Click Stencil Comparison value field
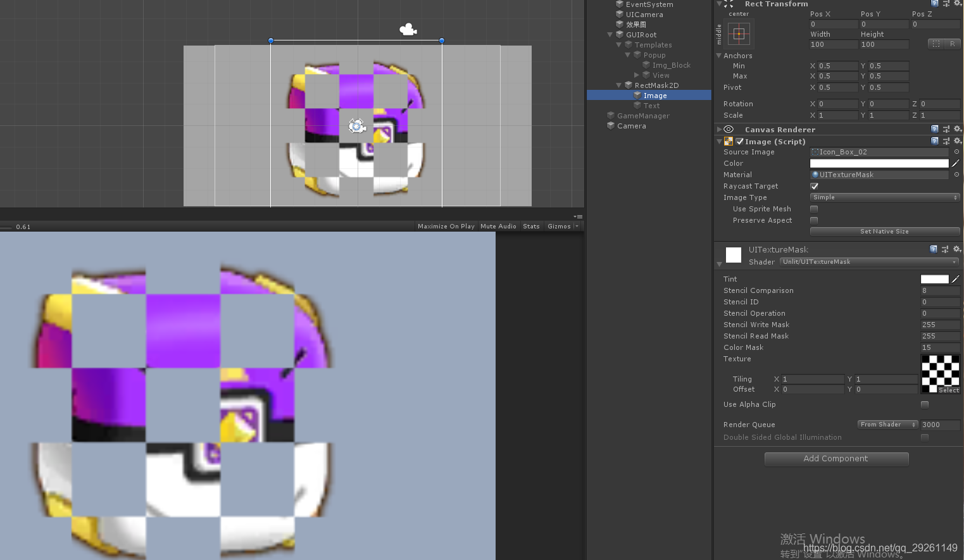This screenshot has width=964, height=560. click(x=940, y=290)
